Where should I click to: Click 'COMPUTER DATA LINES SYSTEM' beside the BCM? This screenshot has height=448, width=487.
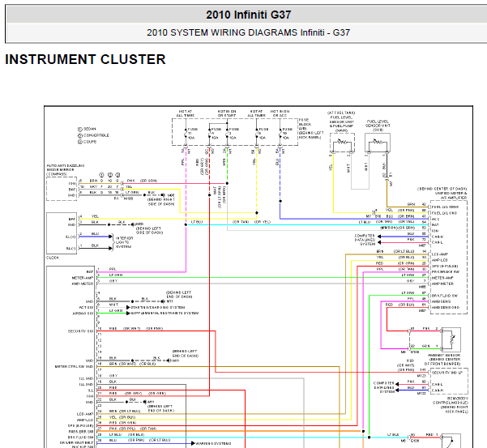(383, 387)
